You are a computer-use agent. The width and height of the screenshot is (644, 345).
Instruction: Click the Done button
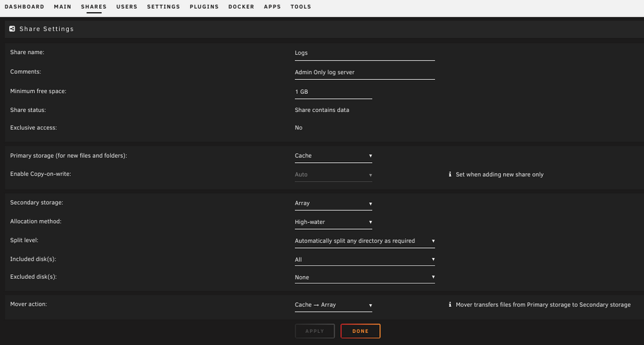tap(361, 331)
